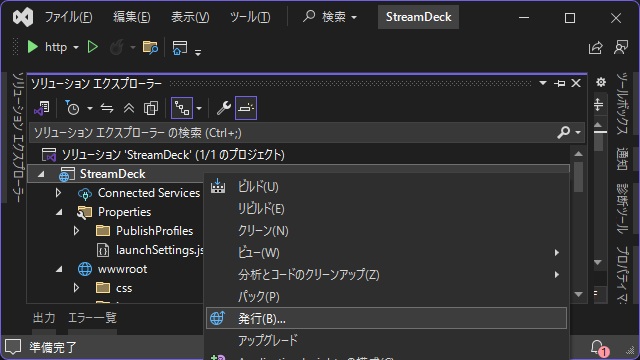The height and width of the screenshot is (360, 640).
Task: Click the Build menu icon
Action: 218,187
